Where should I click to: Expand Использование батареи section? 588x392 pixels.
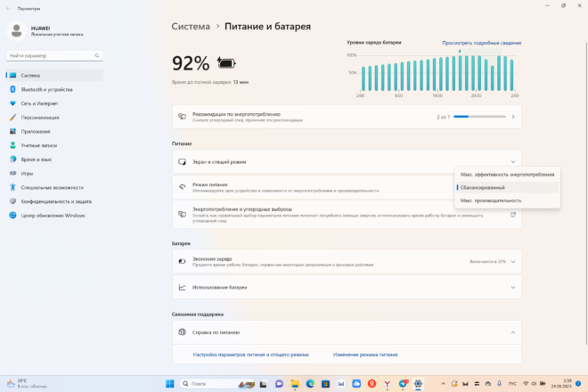tap(347, 288)
